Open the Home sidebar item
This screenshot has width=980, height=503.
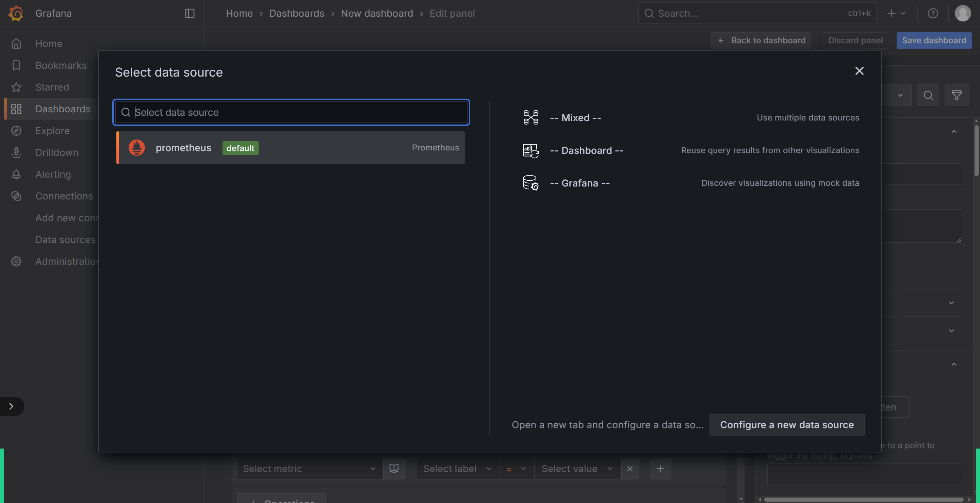coord(49,43)
